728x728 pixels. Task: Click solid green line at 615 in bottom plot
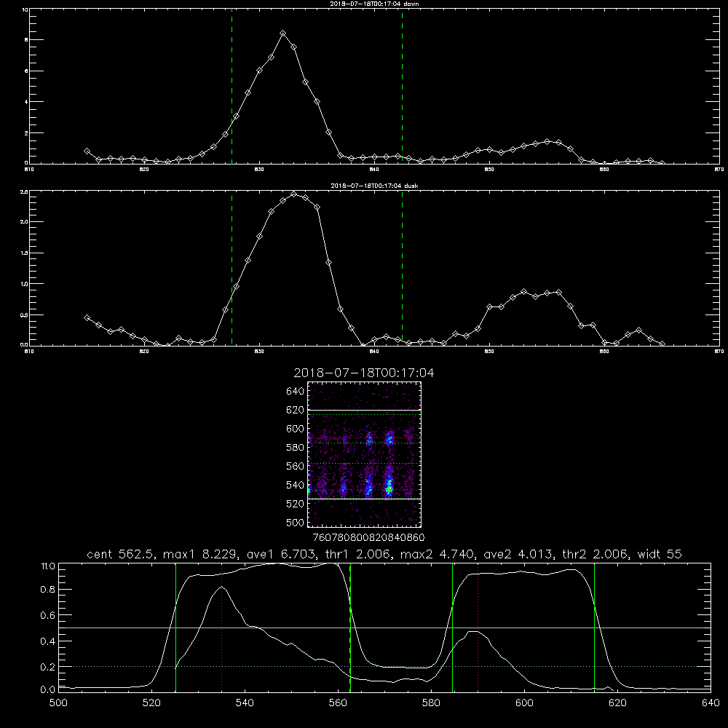coord(594,628)
